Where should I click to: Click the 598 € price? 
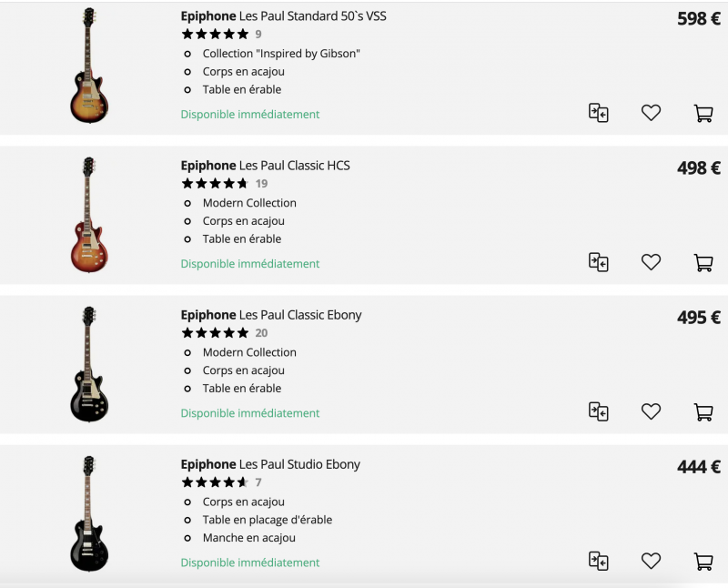pos(698,19)
